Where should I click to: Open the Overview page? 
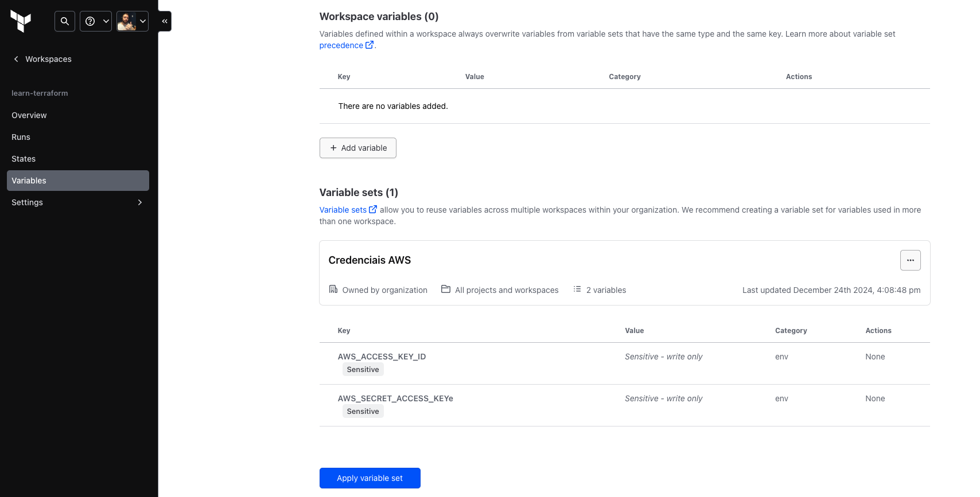(29, 115)
